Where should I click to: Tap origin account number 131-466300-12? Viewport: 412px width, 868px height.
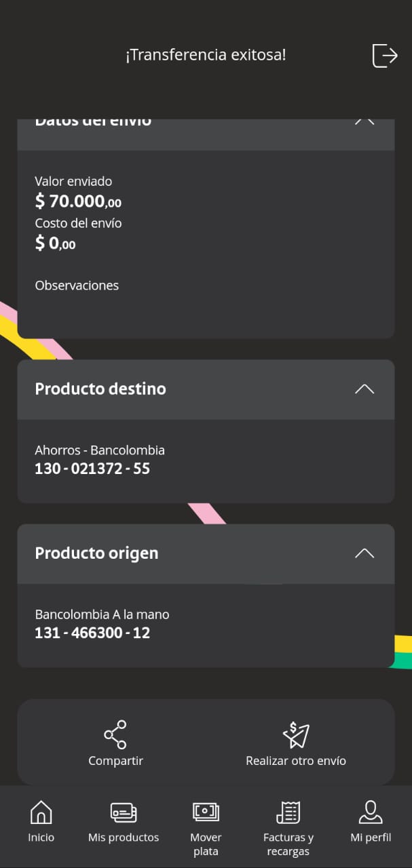click(92, 633)
